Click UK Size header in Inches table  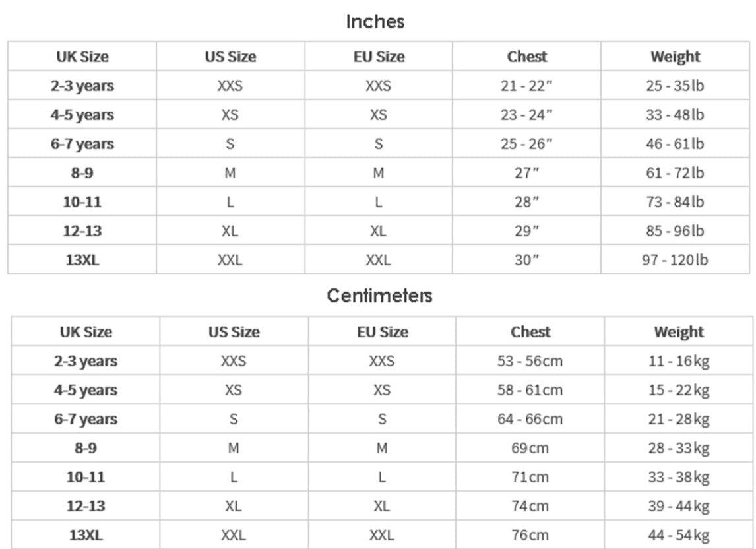click(82, 57)
